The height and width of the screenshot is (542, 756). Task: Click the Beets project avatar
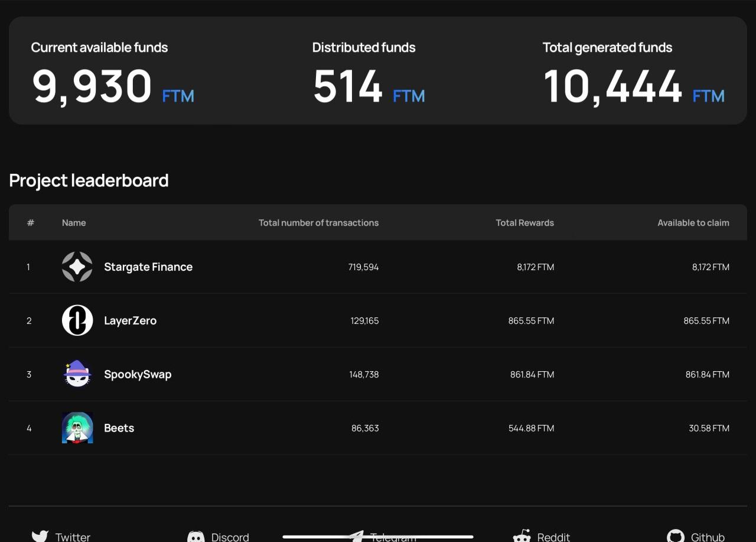tap(77, 428)
